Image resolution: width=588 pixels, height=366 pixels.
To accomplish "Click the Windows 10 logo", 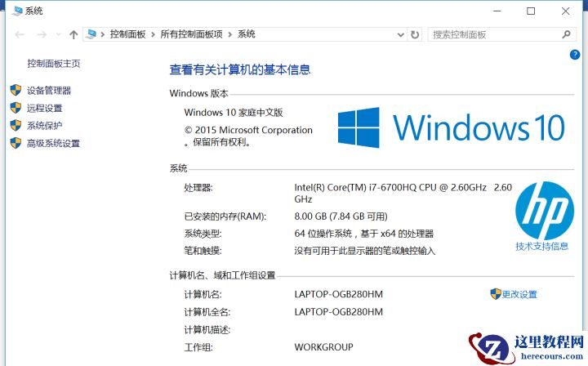I will 451,127.
